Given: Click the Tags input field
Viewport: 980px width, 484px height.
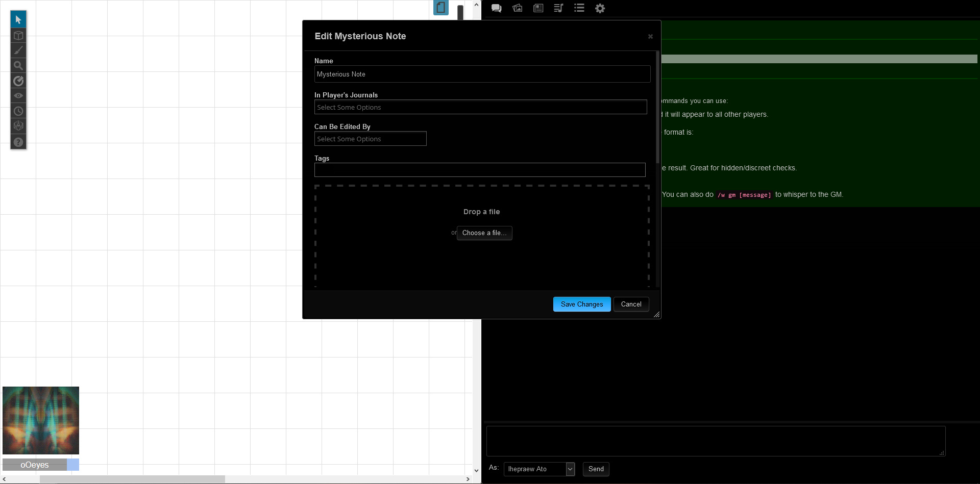Looking at the screenshot, I should (x=480, y=170).
